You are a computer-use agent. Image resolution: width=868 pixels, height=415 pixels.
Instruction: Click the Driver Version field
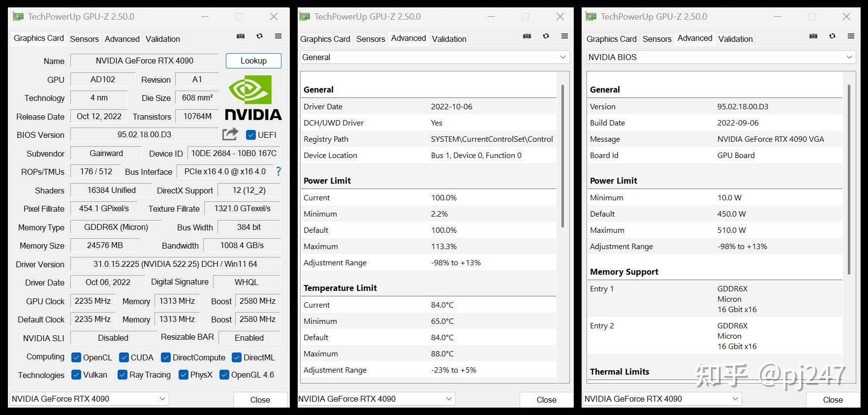pos(176,264)
